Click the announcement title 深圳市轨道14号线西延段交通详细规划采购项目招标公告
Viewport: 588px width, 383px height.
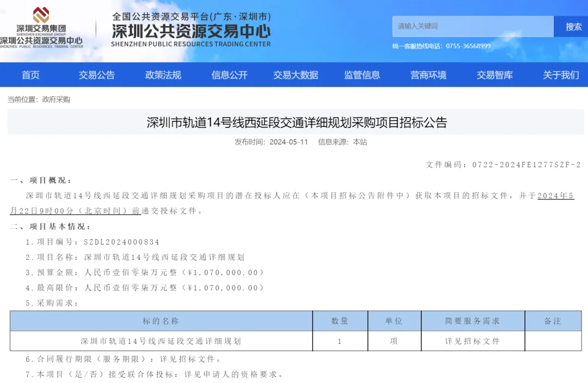(297, 123)
